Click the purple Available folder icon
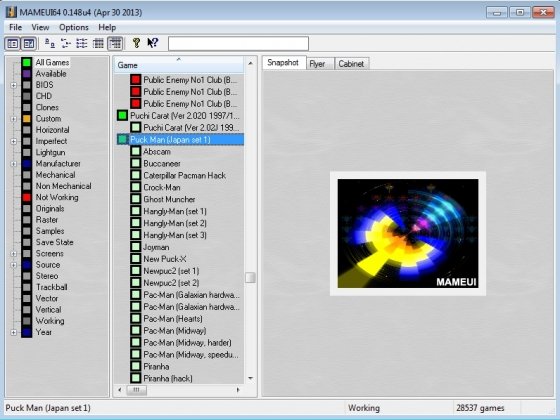The image size is (560, 420). tap(27, 74)
